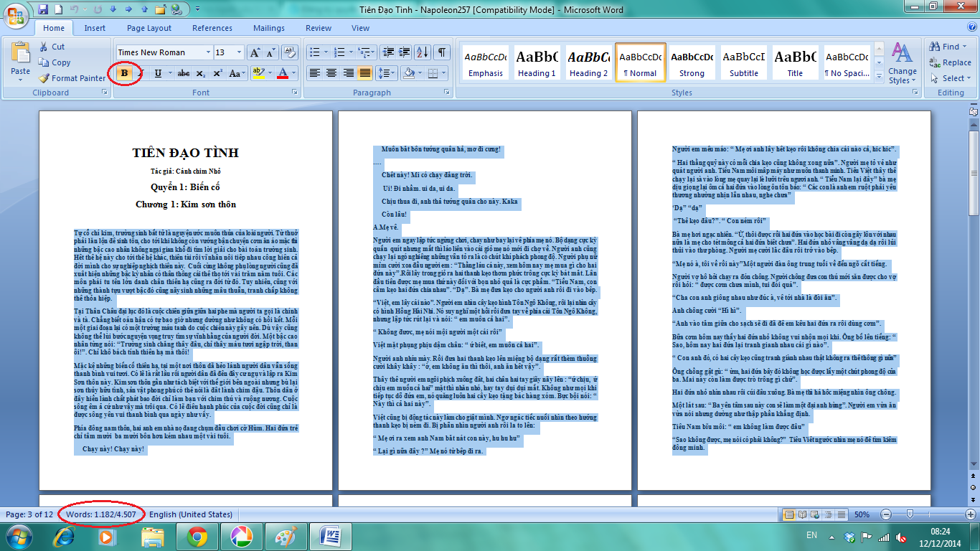Screen dimensions: 980x551
Task: Open the Mailings tab
Action: point(269,28)
